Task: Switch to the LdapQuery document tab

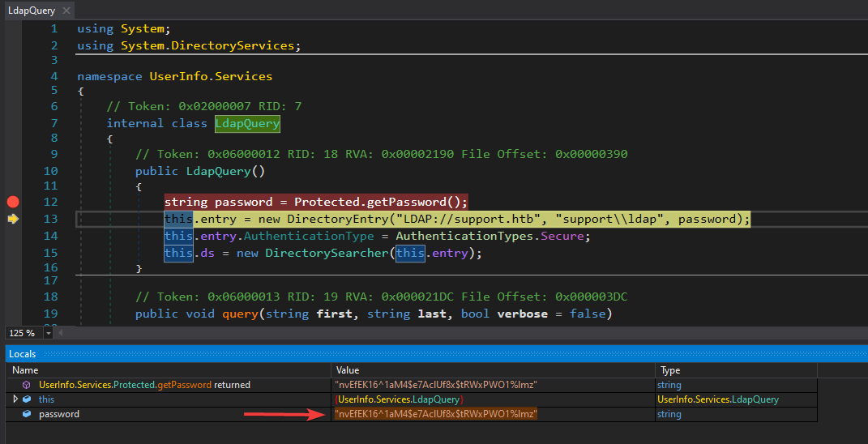Action: (29, 11)
